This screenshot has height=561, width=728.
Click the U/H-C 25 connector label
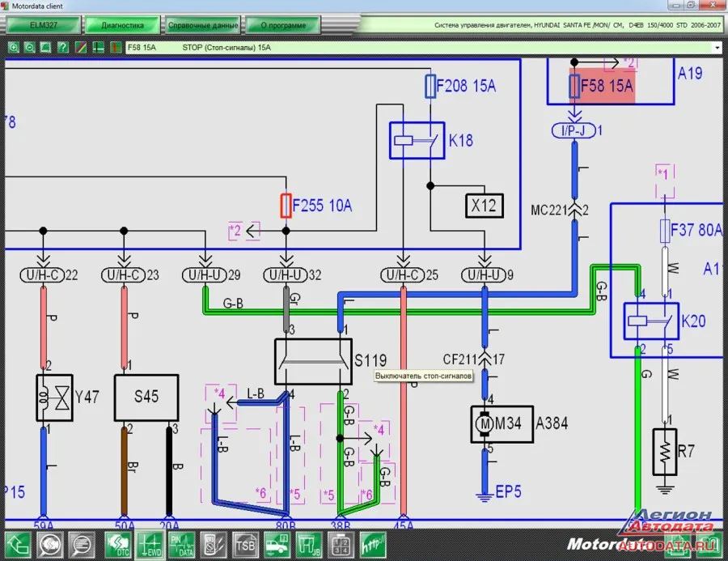[x=409, y=275]
